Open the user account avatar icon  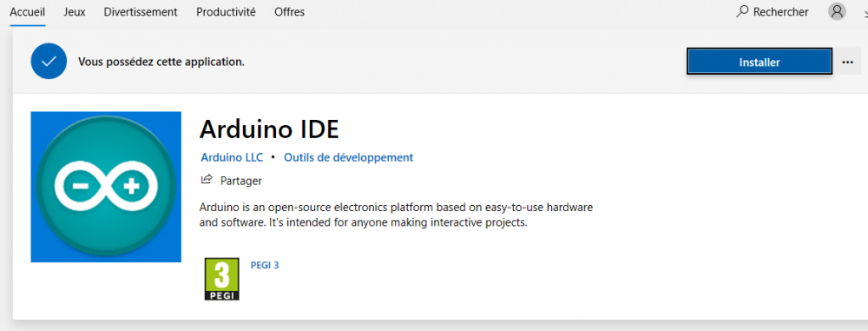click(x=837, y=11)
